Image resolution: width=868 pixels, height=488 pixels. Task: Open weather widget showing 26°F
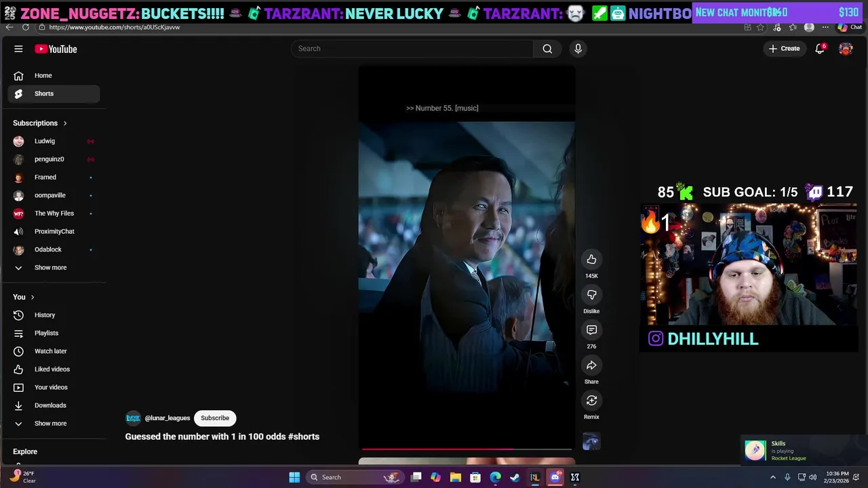22,477
